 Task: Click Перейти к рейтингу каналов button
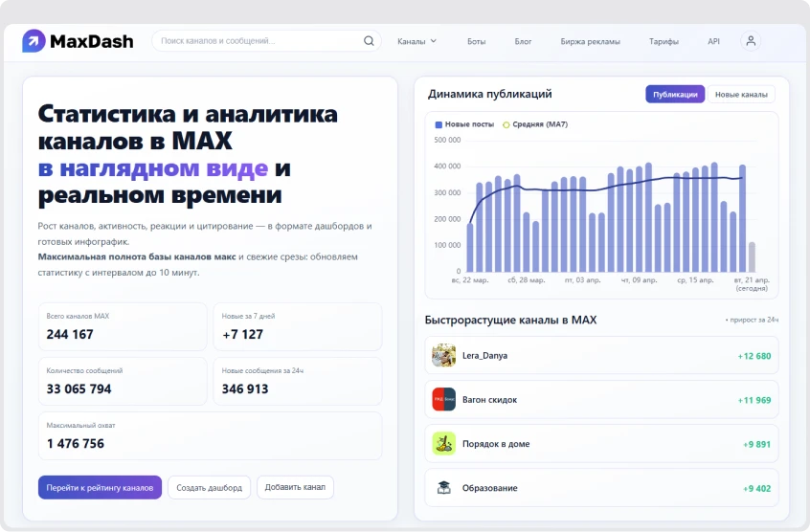(x=100, y=487)
